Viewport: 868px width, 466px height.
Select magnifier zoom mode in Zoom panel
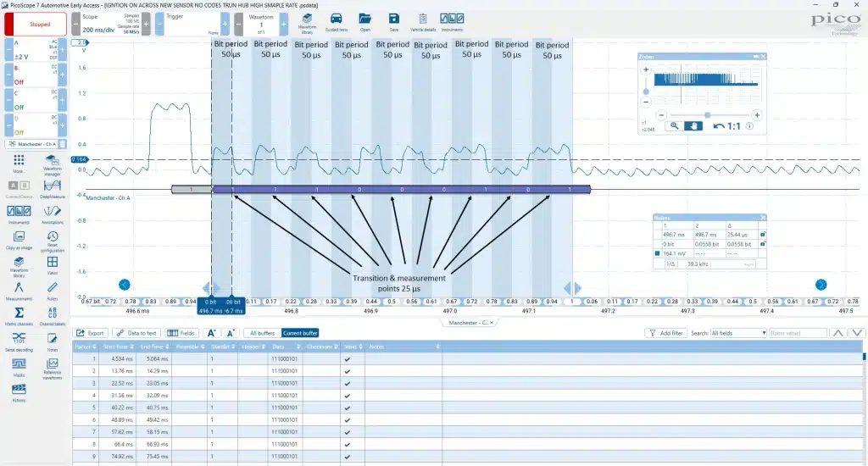click(674, 125)
